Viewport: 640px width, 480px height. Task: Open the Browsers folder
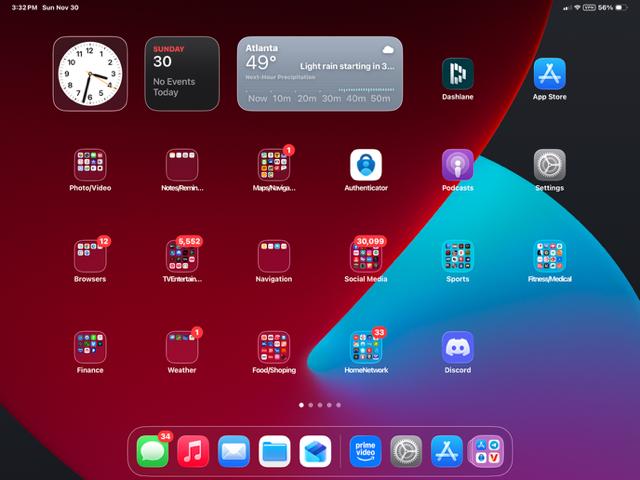90,256
